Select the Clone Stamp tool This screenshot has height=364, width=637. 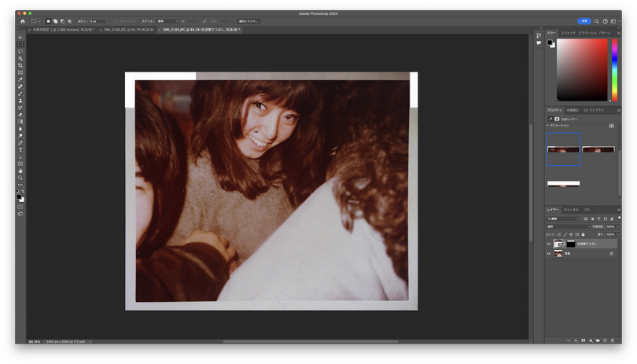20,101
